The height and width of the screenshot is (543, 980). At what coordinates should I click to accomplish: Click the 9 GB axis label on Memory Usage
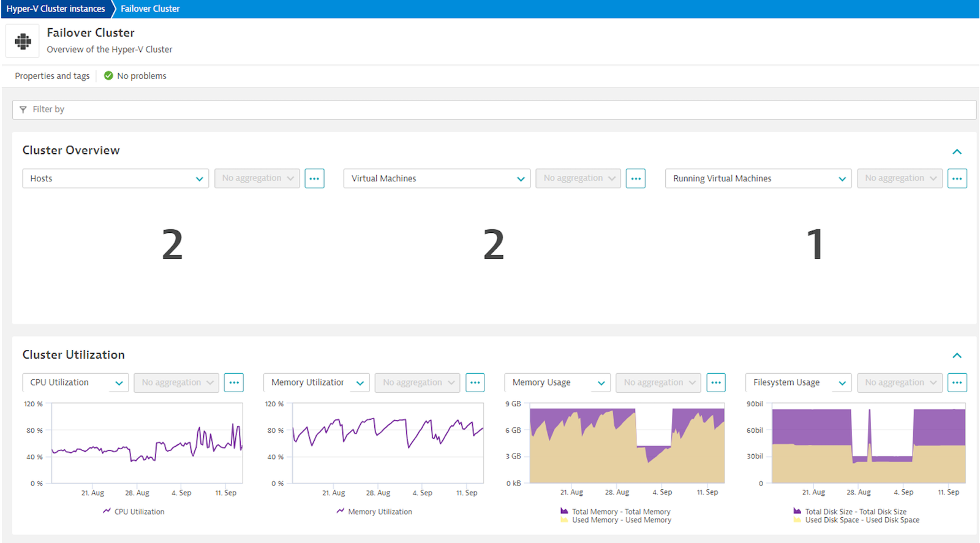(513, 404)
